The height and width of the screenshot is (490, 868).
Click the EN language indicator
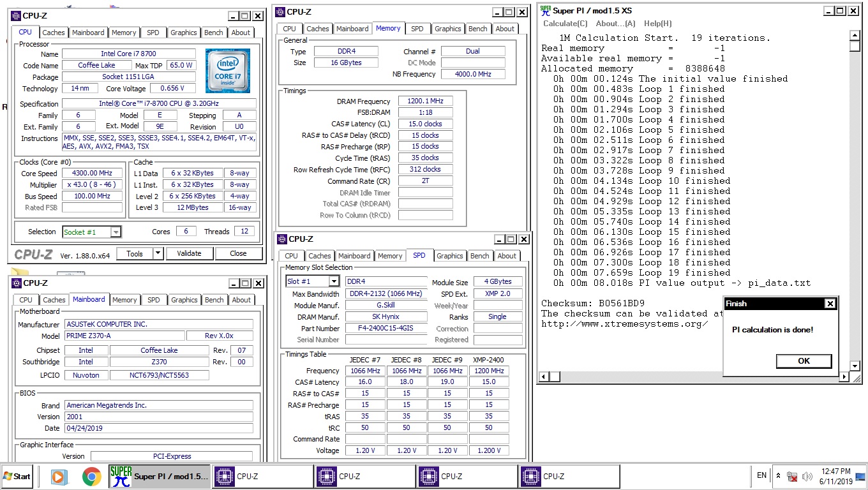pos(761,475)
